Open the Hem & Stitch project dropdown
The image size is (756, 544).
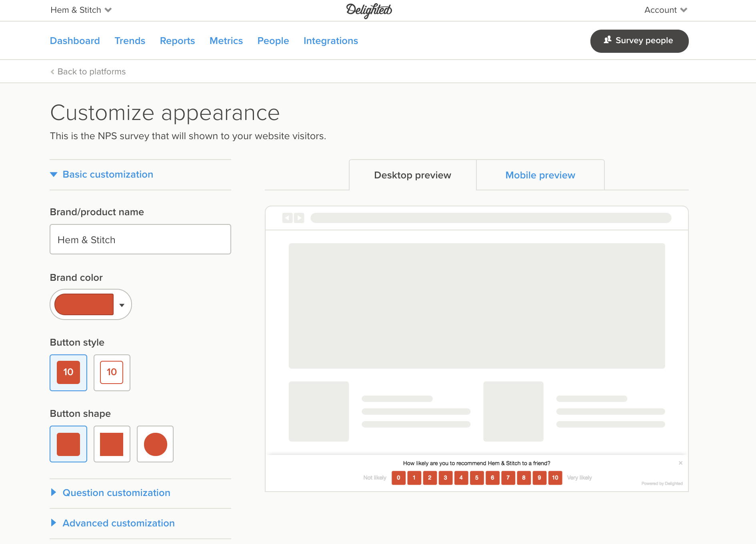point(81,10)
